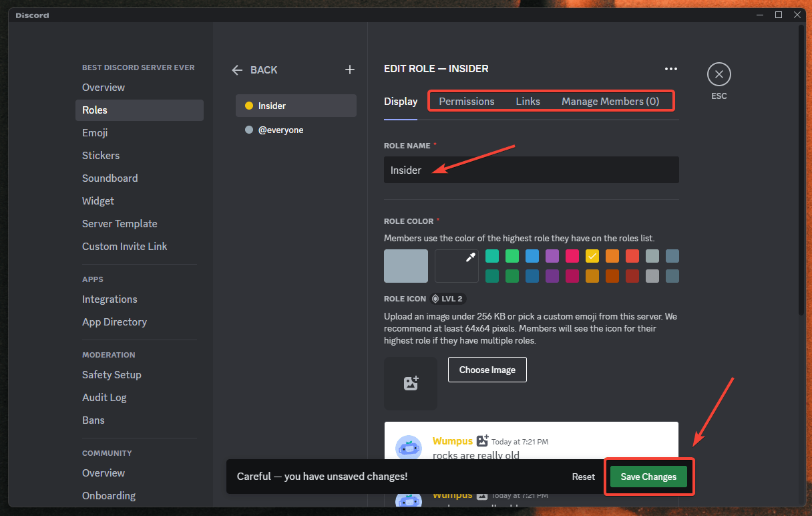The height and width of the screenshot is (516, 812).
Task: Click the Save Changes button
Action: coord(648,477)
